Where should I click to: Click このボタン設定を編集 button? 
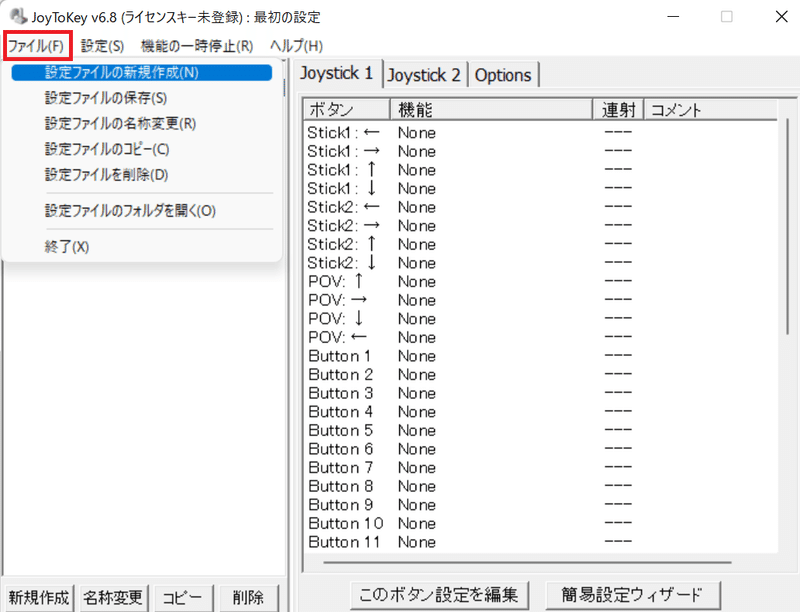(439, 595)
